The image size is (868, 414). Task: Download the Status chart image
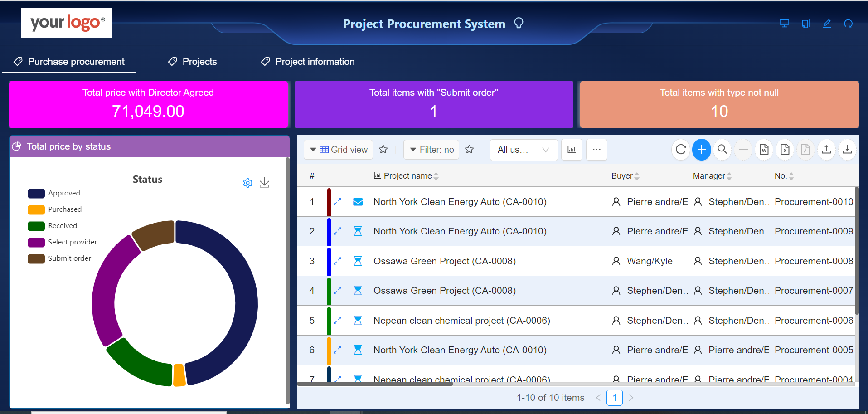click(265, 183)
